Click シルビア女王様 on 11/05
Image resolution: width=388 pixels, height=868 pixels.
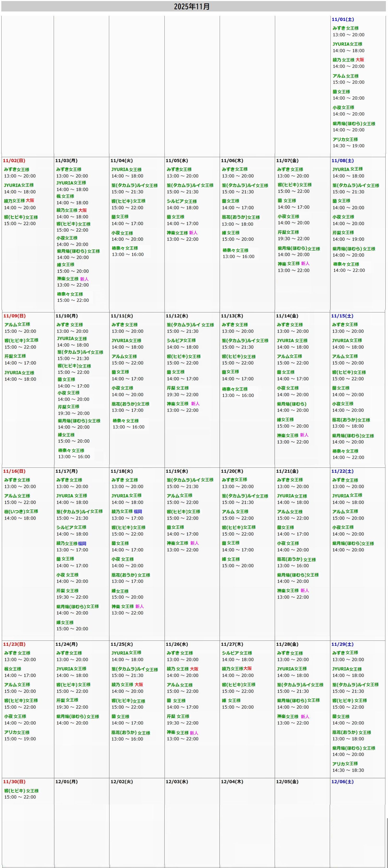click(182, 201)
